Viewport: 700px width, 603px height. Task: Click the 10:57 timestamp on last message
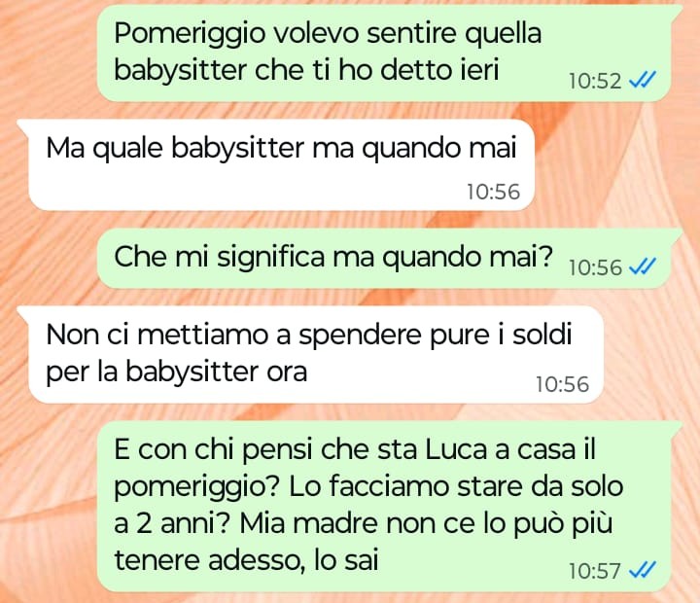[595, 571]
